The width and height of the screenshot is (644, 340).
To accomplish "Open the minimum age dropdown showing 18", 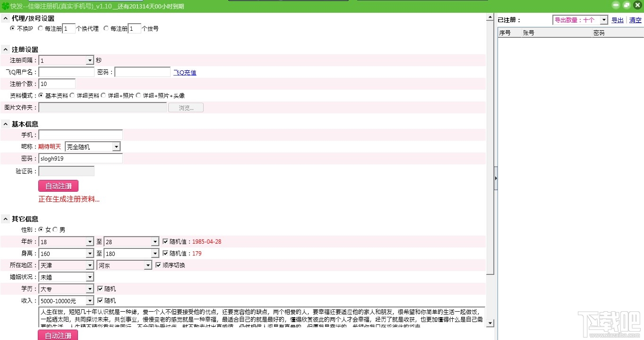I will point(90,242).
